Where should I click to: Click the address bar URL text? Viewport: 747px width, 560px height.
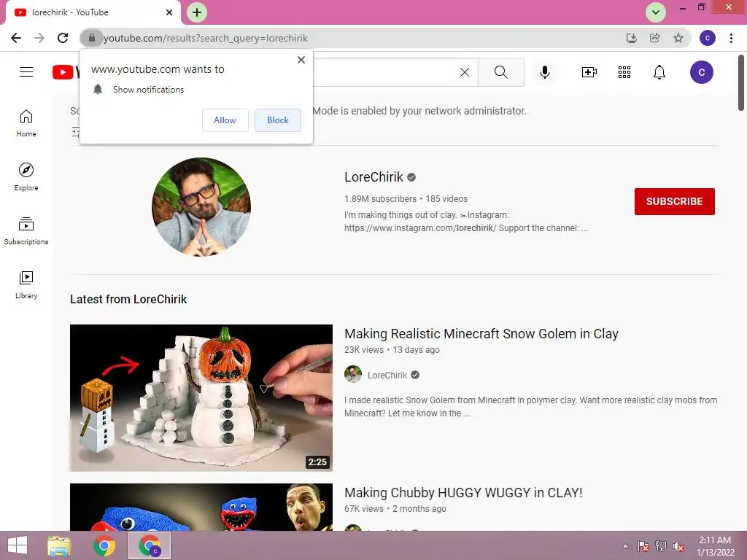click(206, 38)
